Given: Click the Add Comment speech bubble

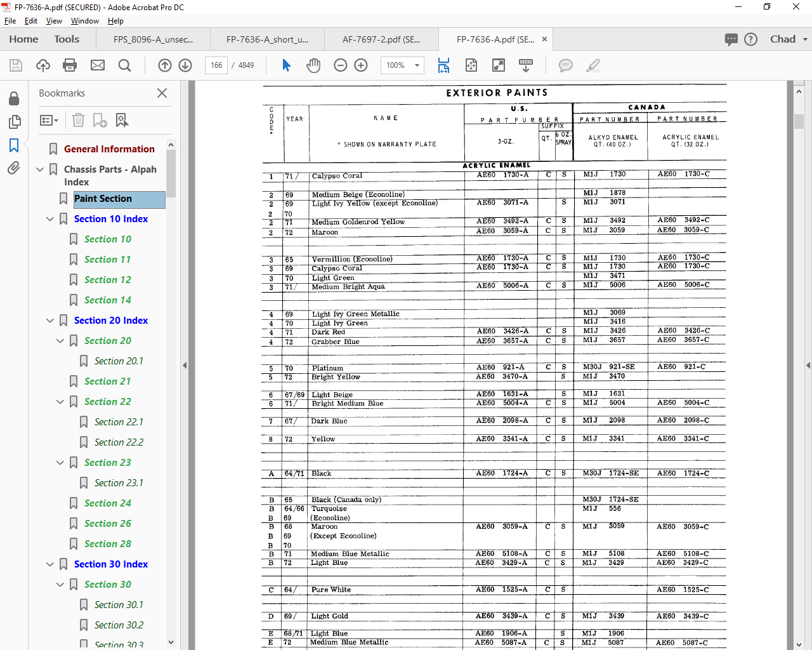Looking at the screenshot, I should pos(565,65).
